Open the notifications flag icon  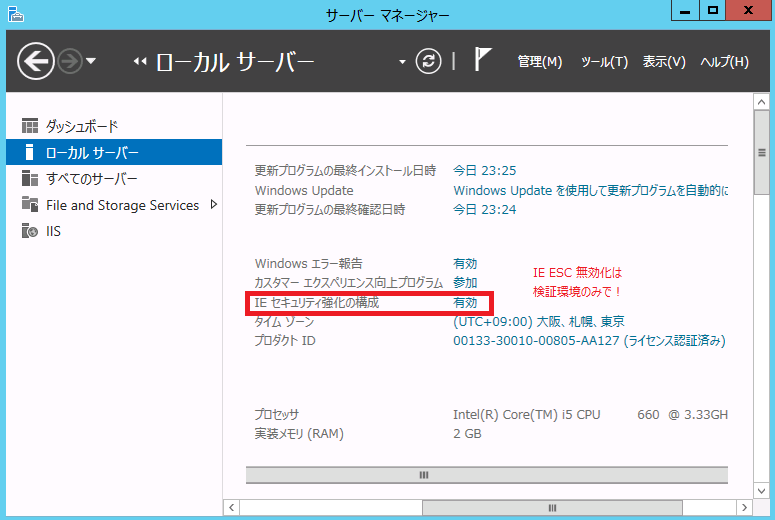coord(482,61)
